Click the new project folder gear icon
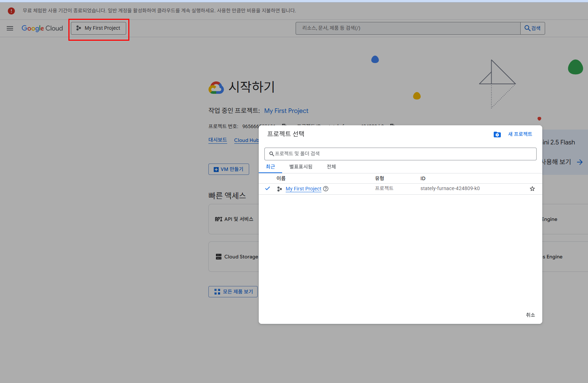The height and width of the screenshot is (383, 588). (x=497, y=135)
